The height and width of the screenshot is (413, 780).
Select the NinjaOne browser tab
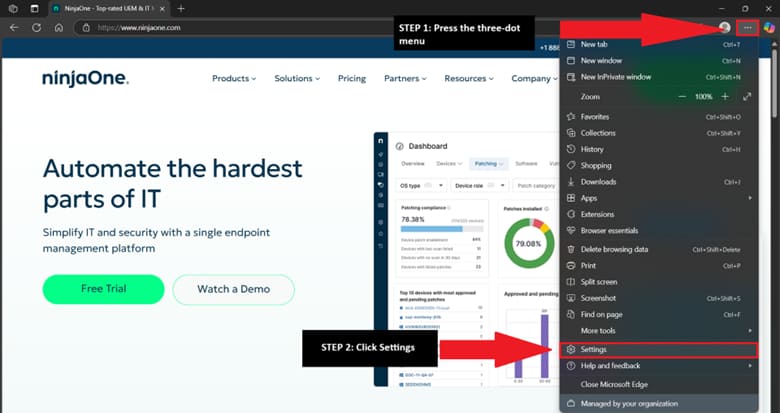point(108,8)
